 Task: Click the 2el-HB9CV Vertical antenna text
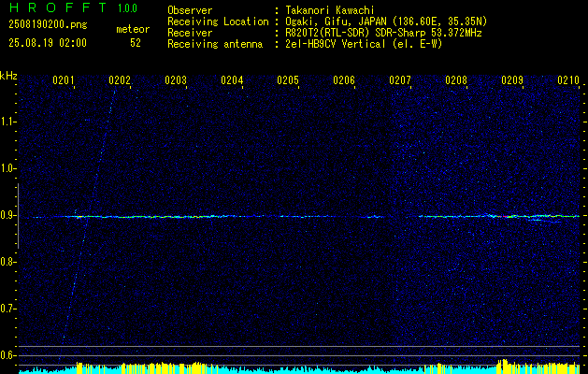tap(364, 44)
